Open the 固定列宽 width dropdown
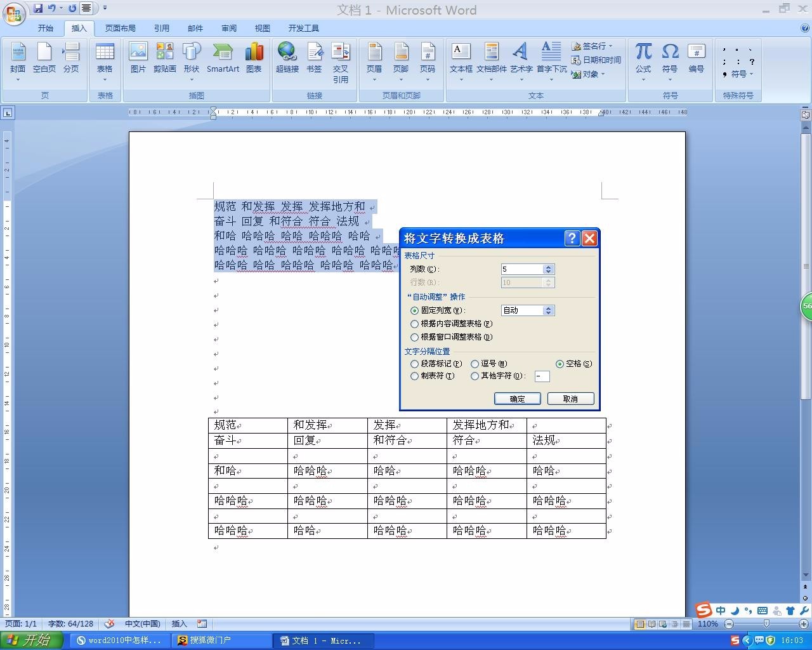 549,310
